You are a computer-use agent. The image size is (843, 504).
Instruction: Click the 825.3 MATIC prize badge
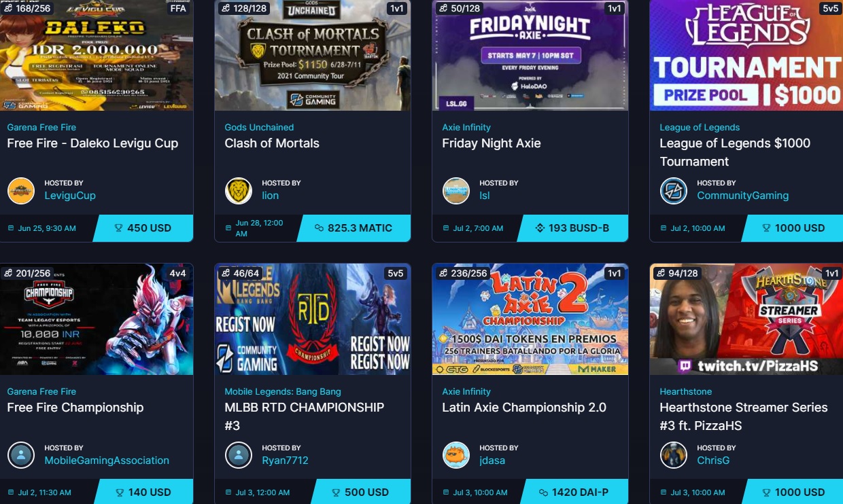tap(354, 228)
